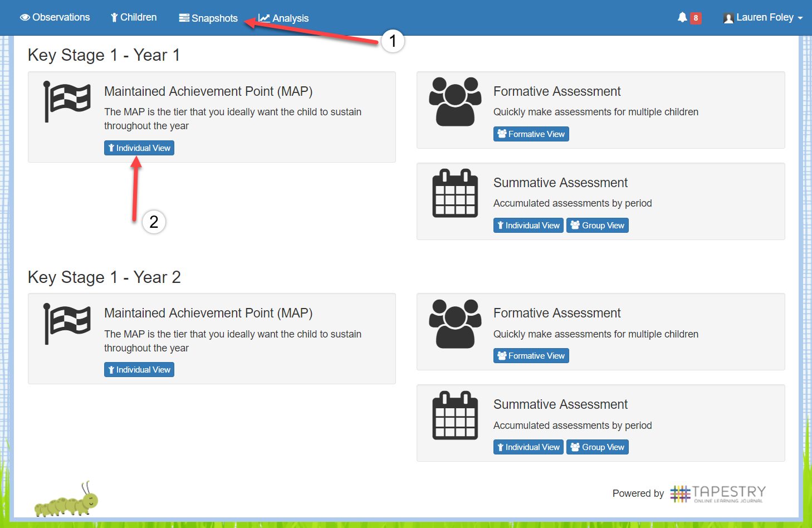Click Year 2 'Summative Assessment' title
This screenshot has height=528, width=812.
(560, 404)
